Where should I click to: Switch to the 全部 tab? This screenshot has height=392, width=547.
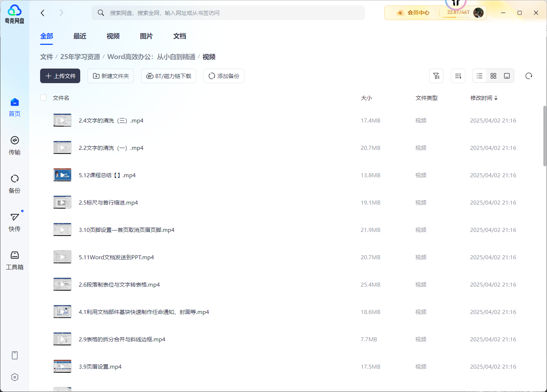(x=47, y=36)
